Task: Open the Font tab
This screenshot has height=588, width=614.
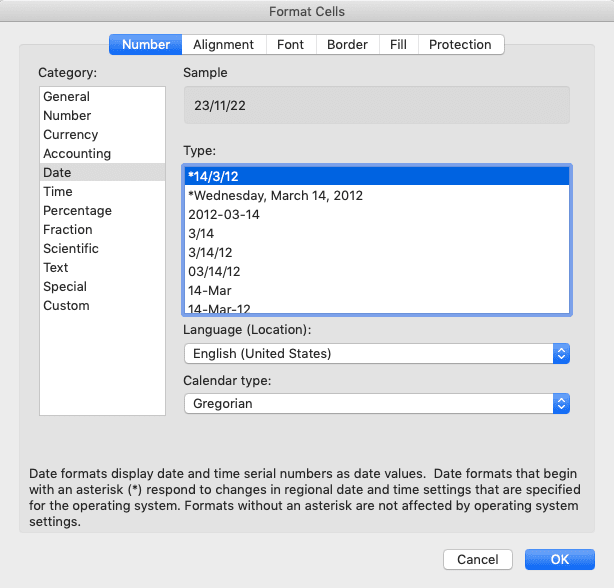Action: 291,45
